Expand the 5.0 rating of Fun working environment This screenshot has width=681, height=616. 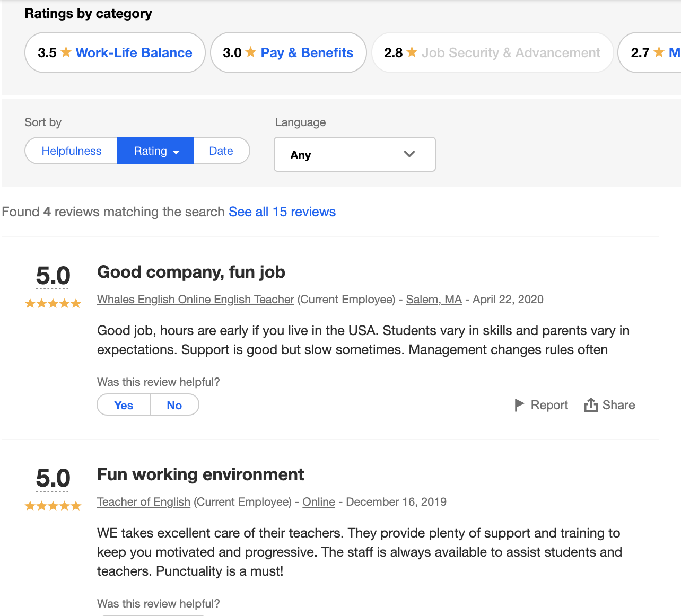click(53, 479)
